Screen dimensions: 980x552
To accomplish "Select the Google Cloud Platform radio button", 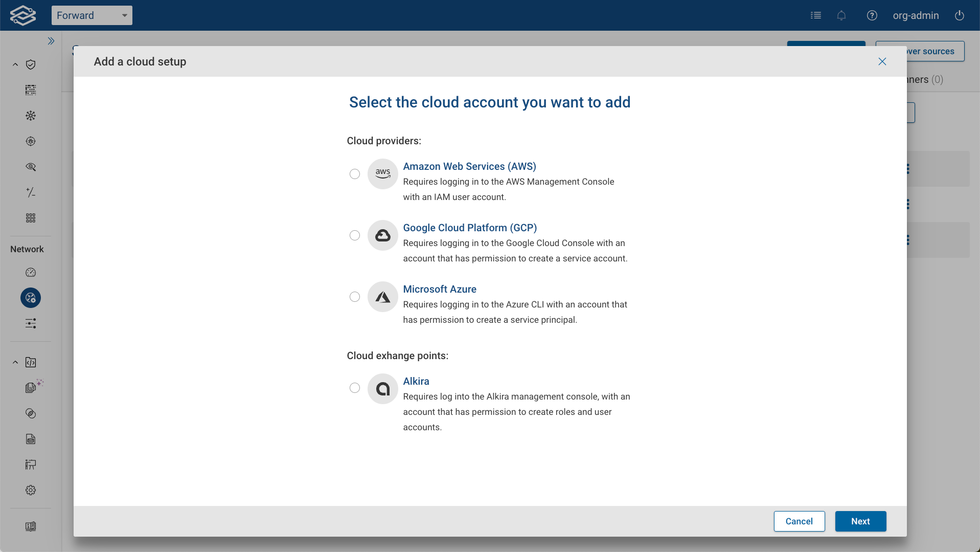I will tap(355, 235).
